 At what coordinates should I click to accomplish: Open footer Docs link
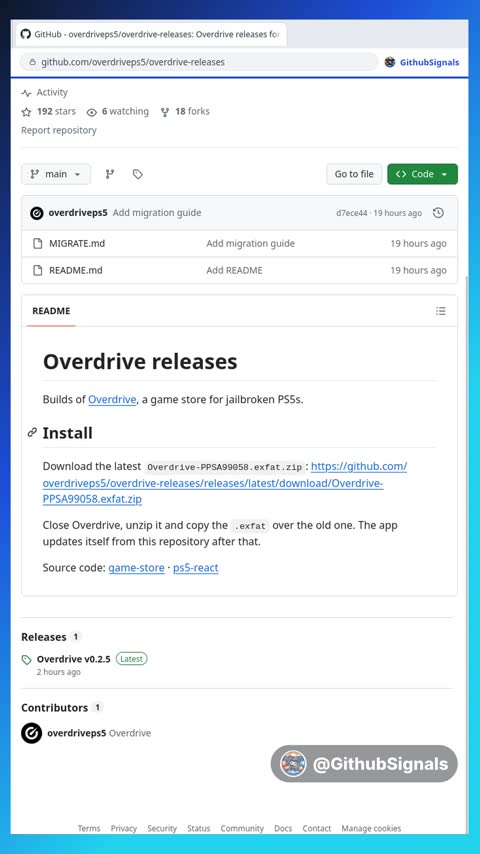[x=283, y=828]
